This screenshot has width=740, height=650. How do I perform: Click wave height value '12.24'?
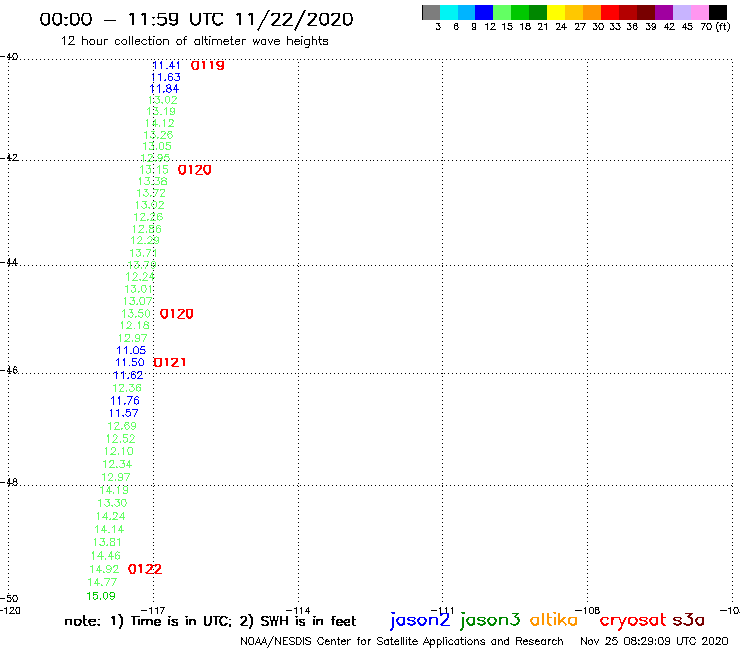tap(140, 277)
